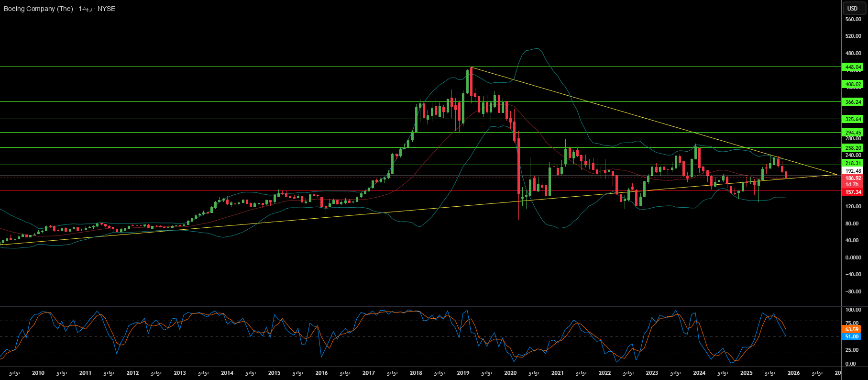Image resolution: width=868 pixels, height=380 pixels.
Task: Click the 2020 label on time axis
Action: pos(510,373)
